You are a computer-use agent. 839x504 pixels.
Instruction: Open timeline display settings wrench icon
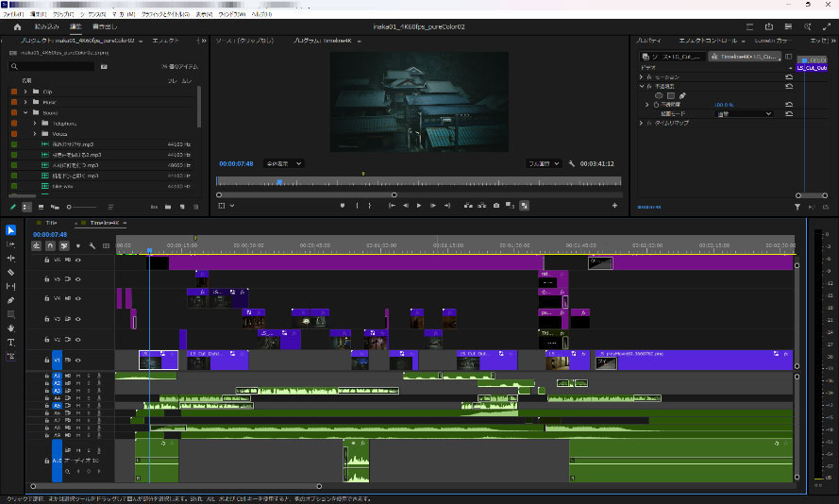pyautogui.click(x=92, y=245)
